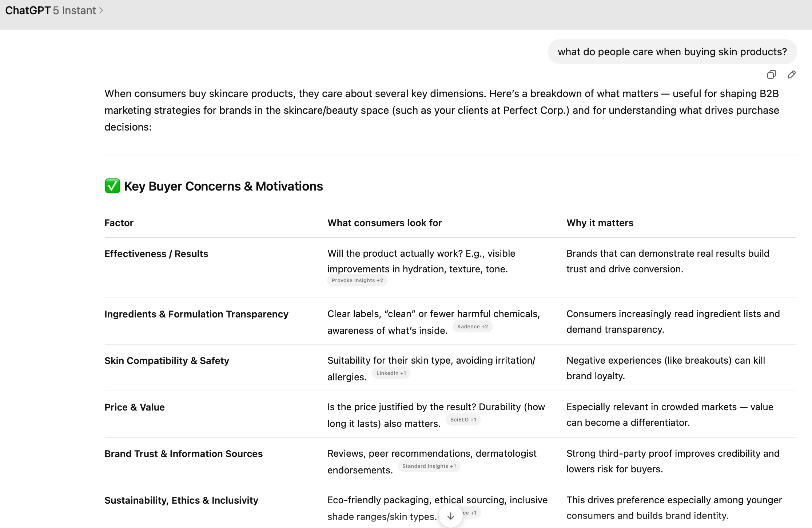
Task: Click the pencil icon to edit the message
Action: click(x=791, y=75)
